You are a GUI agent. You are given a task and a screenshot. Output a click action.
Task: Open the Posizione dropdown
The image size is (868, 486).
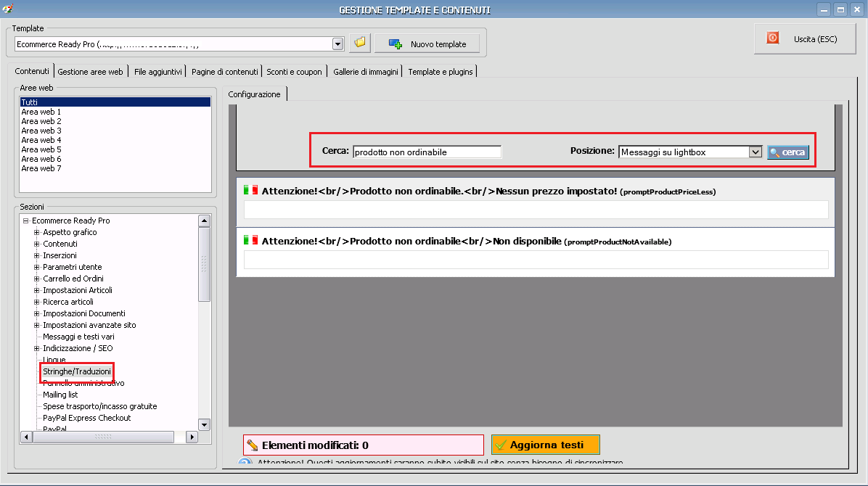755,152
